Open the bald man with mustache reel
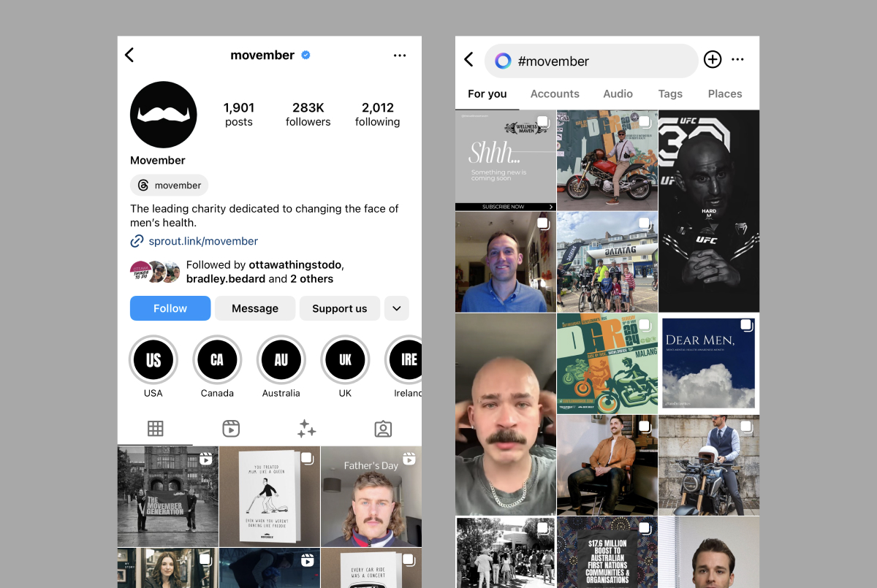 (x=506, y=415)
